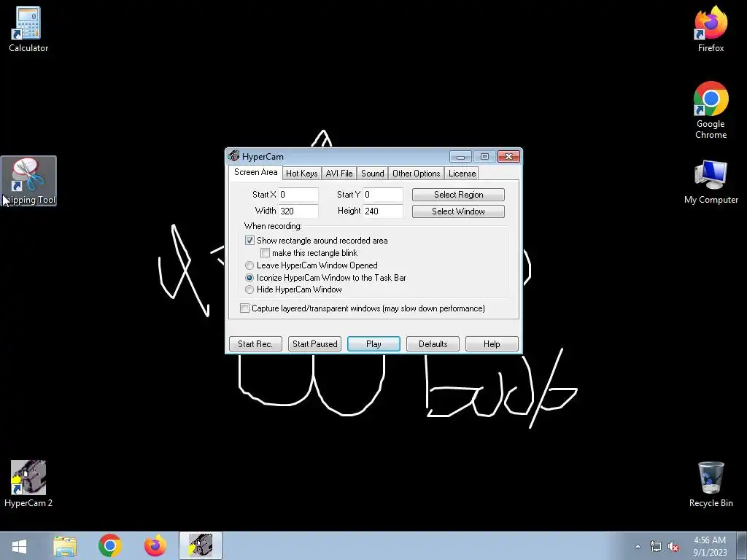Viewport: 747px width, 560px height.
Task: Open the Google Chrome desktop shortcut
Action: click(711, 111)
